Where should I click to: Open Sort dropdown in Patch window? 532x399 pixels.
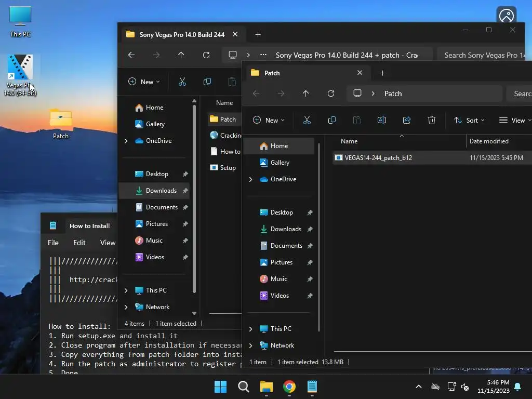point(469,120)
